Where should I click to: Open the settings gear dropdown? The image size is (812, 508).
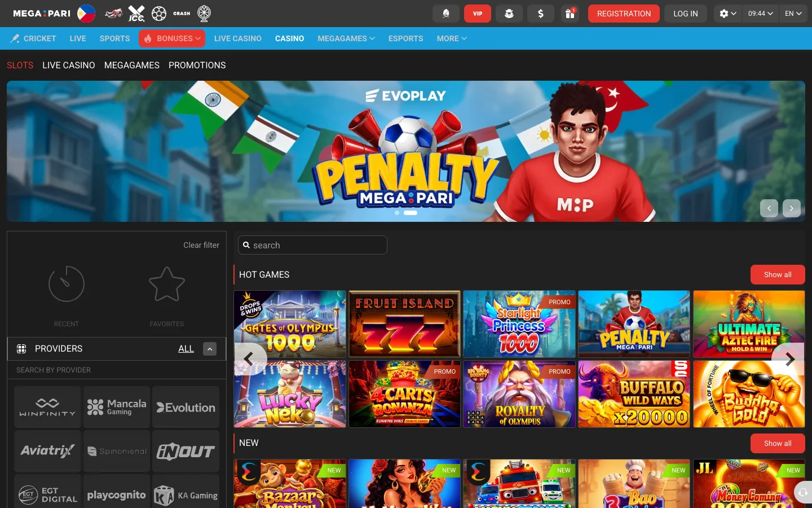[x=728, y=14]
